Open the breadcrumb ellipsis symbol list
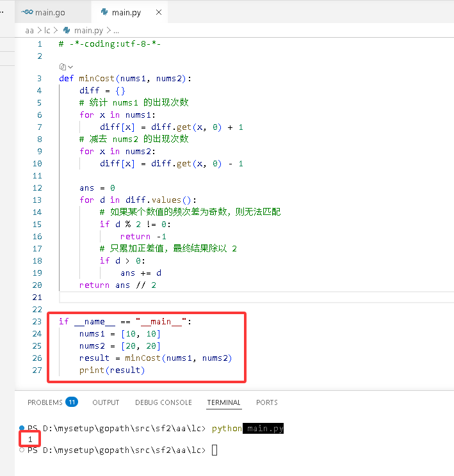Screen dimensions: 454x476 [x=116, y=31]
